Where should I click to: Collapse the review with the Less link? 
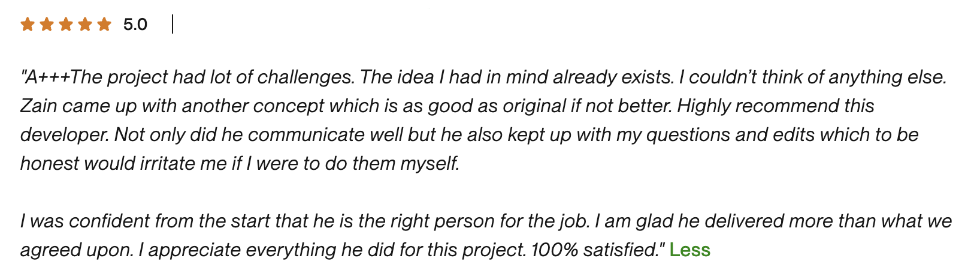[x=689, y=250]
